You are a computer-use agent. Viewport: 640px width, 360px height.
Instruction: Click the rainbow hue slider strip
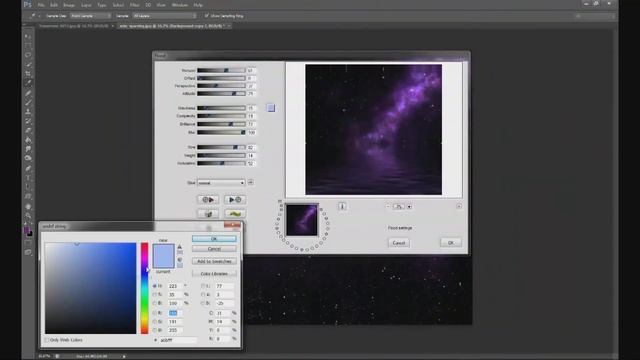[x=144, y=288]
